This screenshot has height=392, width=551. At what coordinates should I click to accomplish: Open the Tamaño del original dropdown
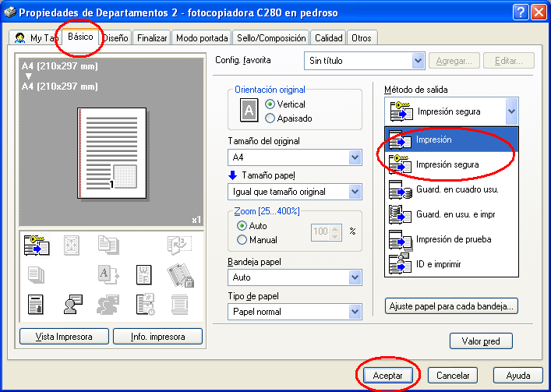click(x=355, y=157)
